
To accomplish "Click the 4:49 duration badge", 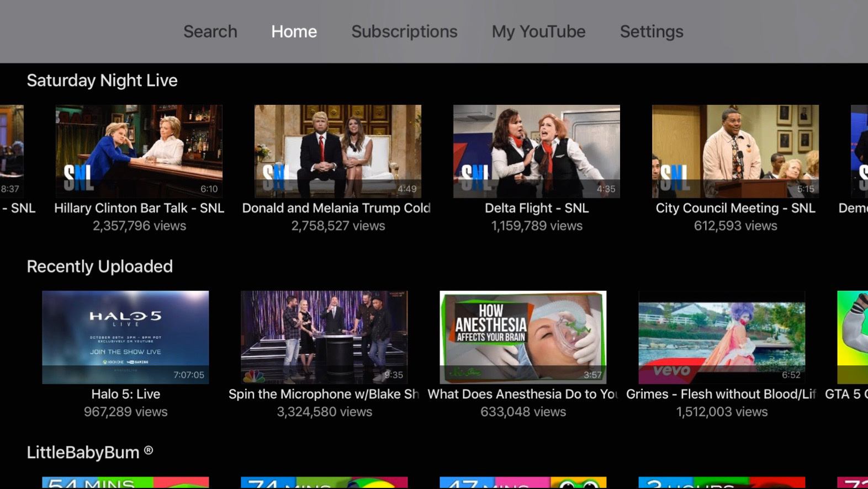I will [x=407, y=189].
